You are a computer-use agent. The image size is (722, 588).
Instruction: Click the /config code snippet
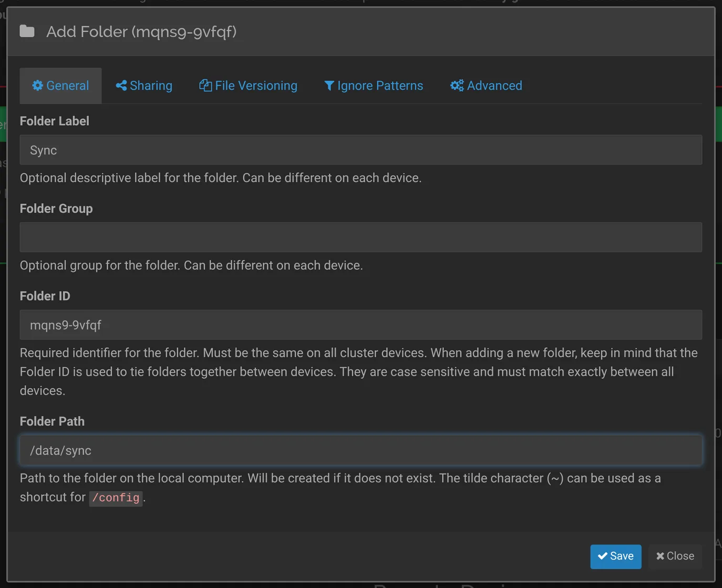click(x=116, y=498)
